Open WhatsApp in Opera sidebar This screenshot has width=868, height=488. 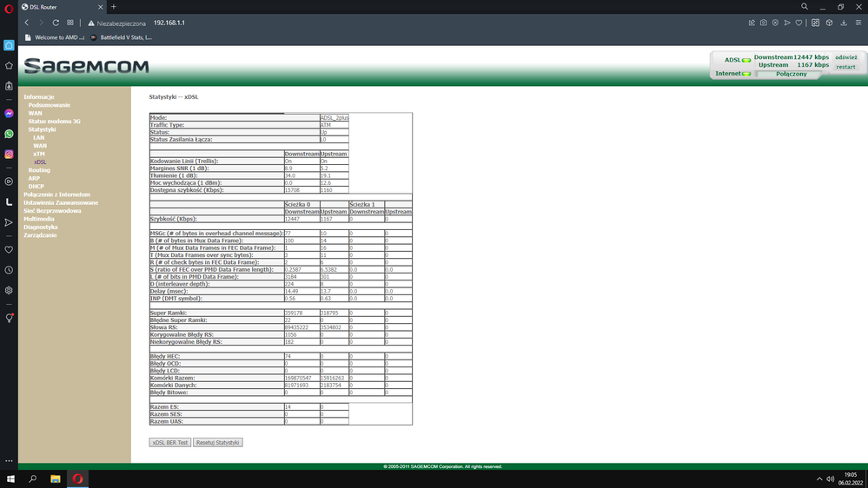click(x=9, y=134)
